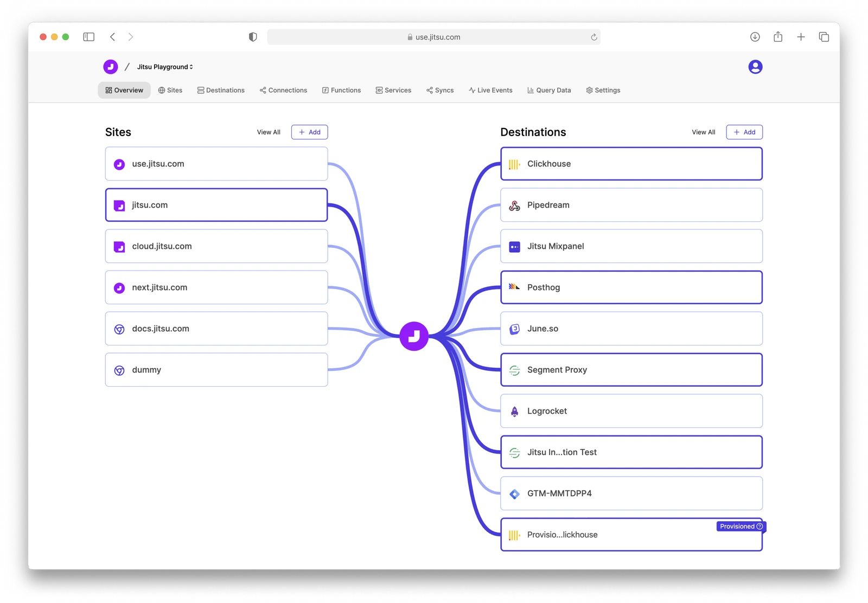868x603 pixels.
Task: Open the Query Data tab
Action: click(x=549, y=90)
